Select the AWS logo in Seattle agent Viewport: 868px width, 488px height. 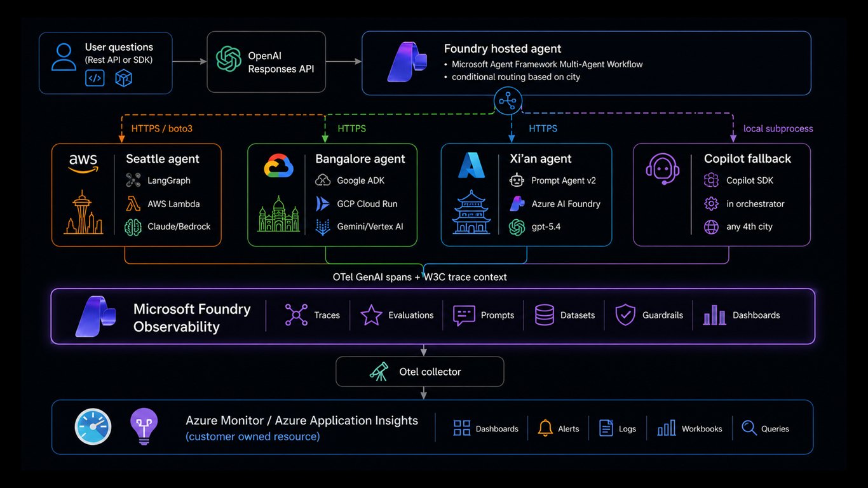(x=83, y=162)
